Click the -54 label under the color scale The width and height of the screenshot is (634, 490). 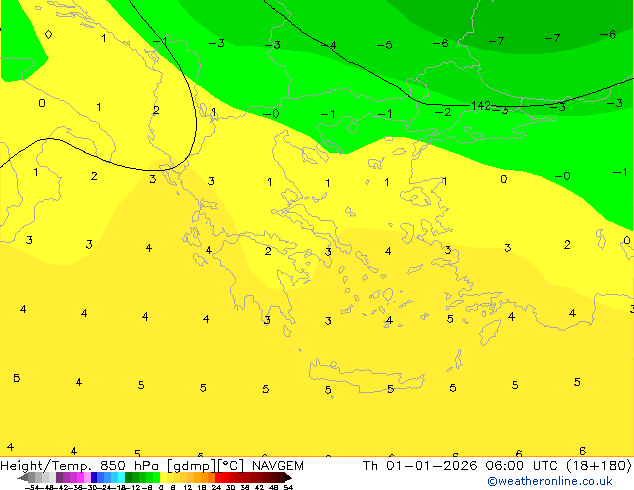point(32,487)
